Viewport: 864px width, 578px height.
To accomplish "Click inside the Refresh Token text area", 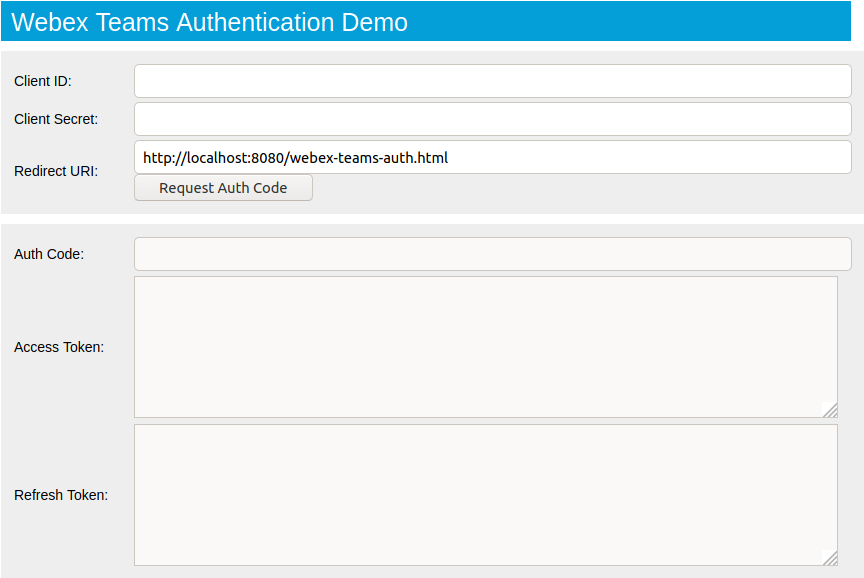I will click(486, 495).
